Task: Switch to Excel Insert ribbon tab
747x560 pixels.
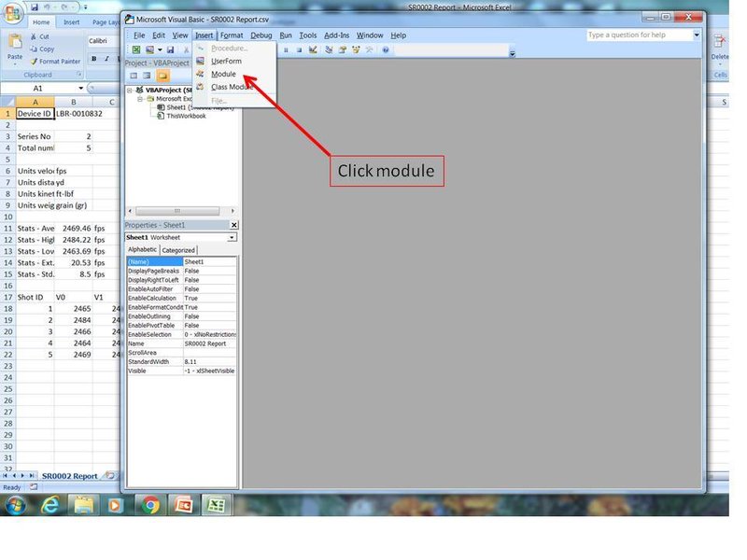Action: tap(72, 21)
